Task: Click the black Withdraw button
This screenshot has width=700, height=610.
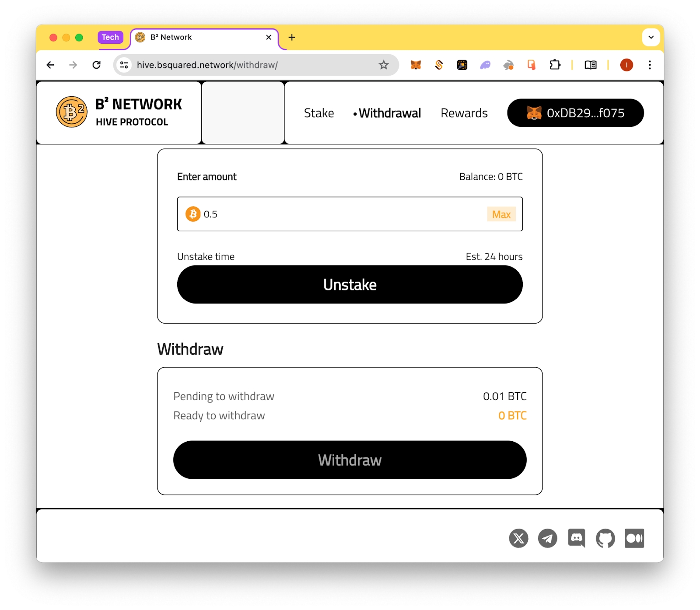Action: 350,460
